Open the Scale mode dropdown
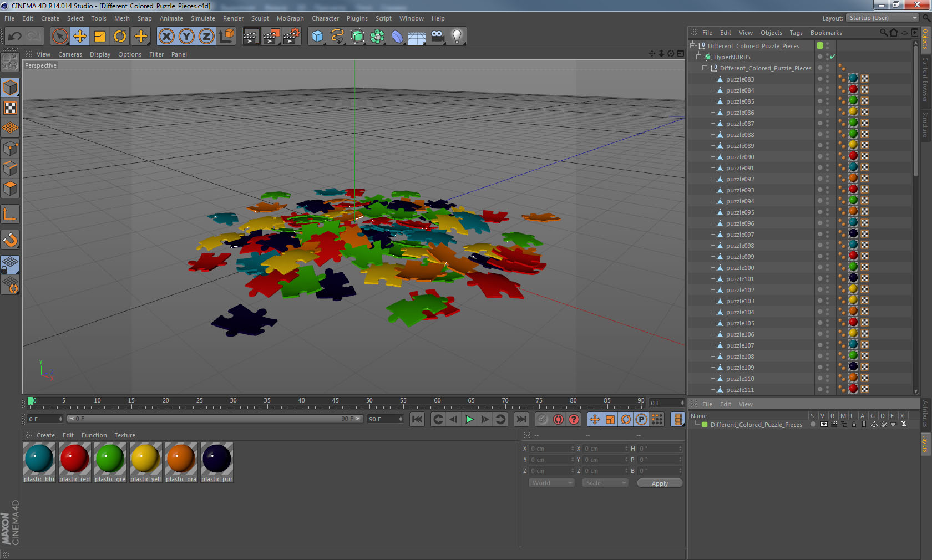The image size is (932, 560). pyautogui.click(x=605, y=483)
